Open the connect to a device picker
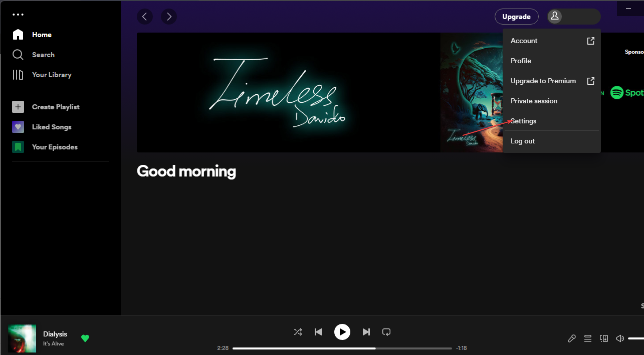This screenshot has width=644, height=355. (604, 338)
